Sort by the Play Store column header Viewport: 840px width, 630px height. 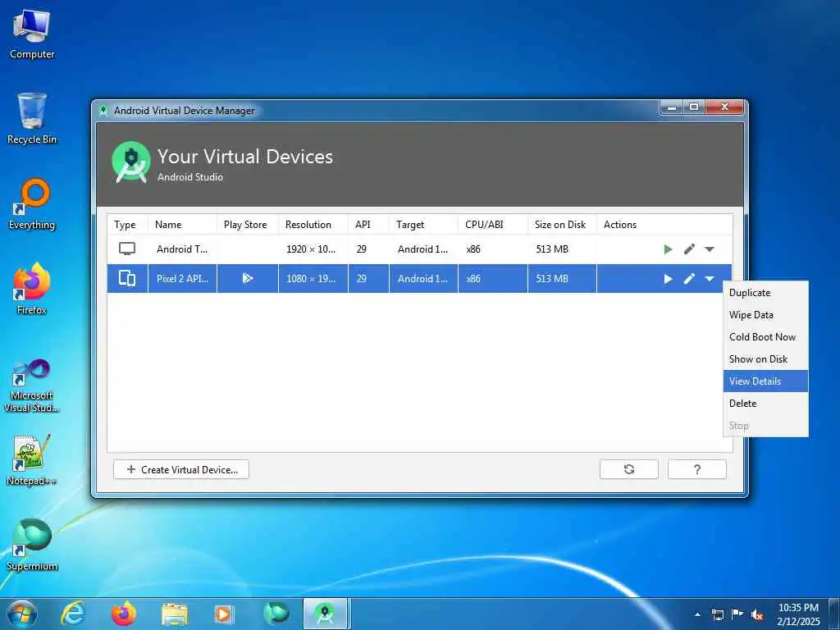coord(248,225)
